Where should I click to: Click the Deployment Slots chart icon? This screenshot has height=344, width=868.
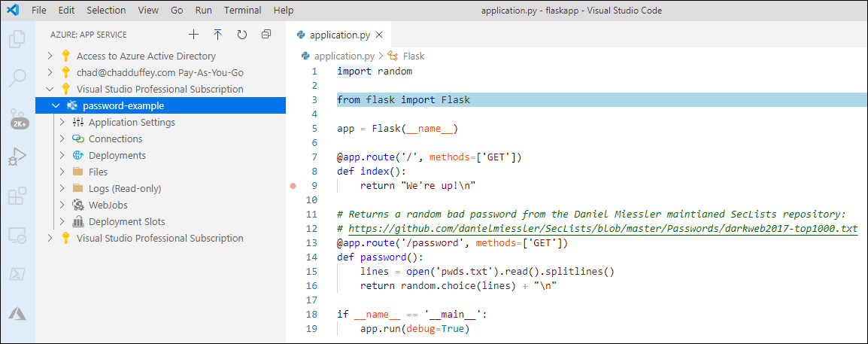pyautogui.click(x=78, y=221)
